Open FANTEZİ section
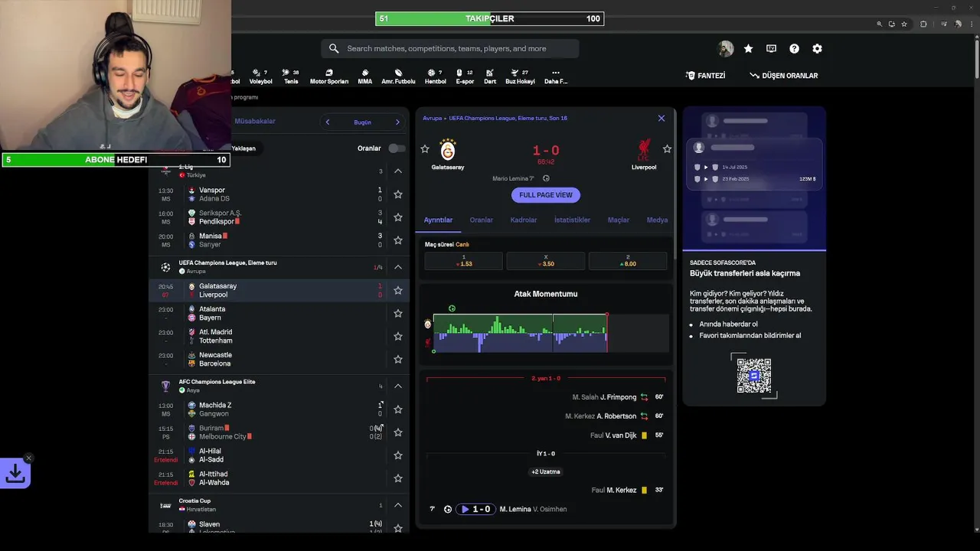The height and width of the screenshot is (551, 980). pyautogui.click(x=705, y=76)
